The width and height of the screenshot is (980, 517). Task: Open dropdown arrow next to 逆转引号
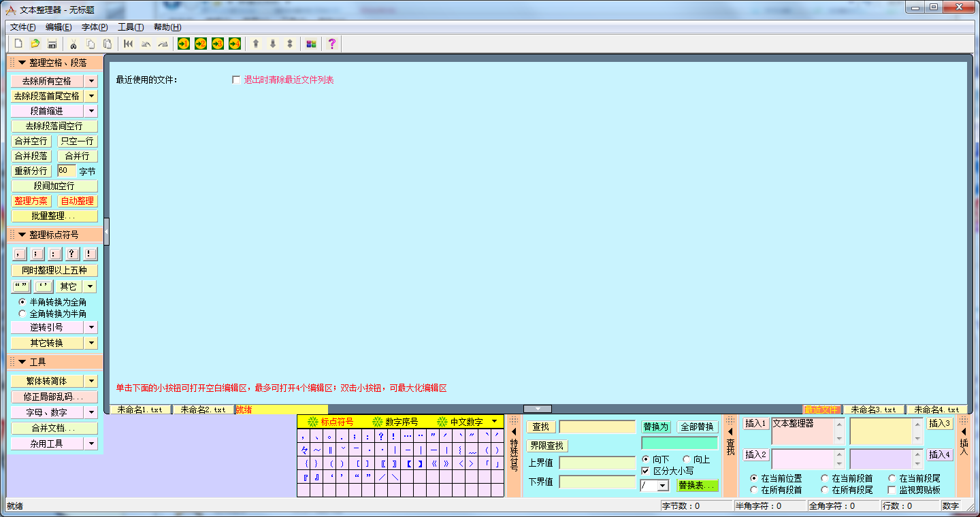click(x=91, y=328)
